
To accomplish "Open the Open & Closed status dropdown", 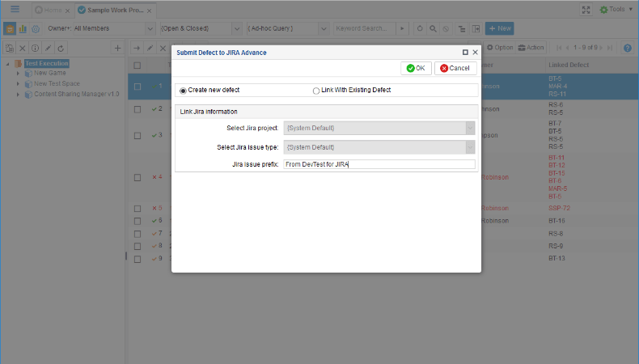I will tap(236, 28).
